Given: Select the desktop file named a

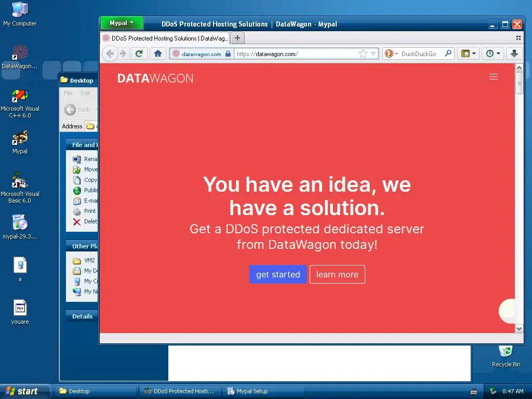Looking at the screenshot, I should 20,270.
